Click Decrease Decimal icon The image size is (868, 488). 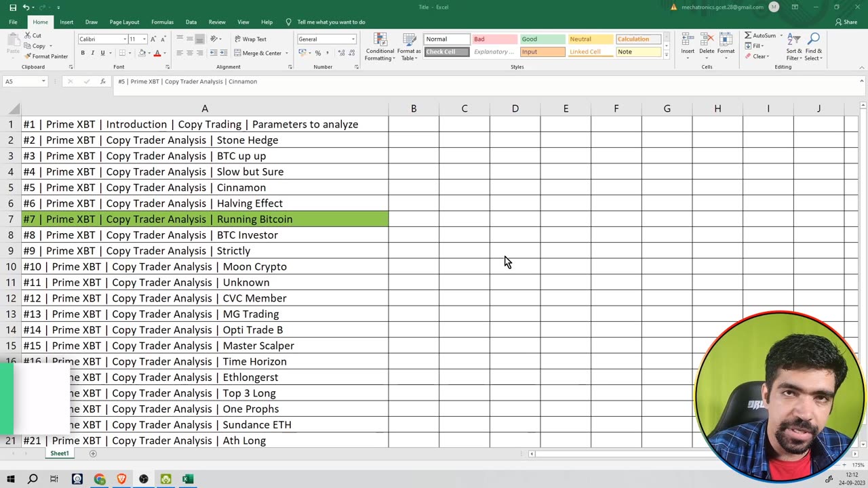point(351,53)
